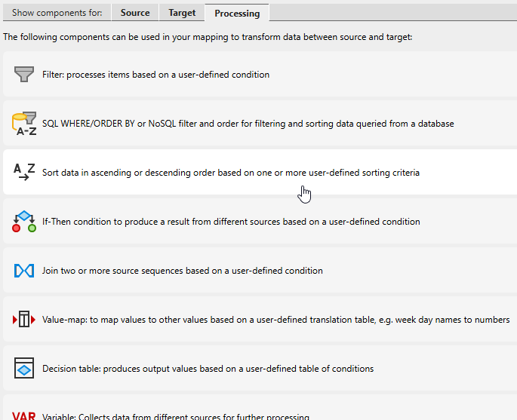
Task: Click the 'Show components for:' label
Action: click(57, 13)
